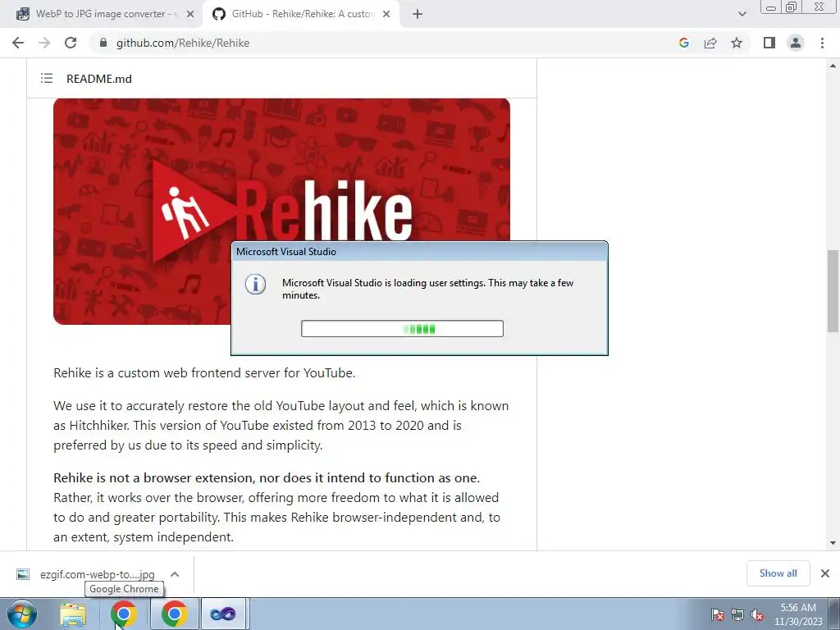The width and height of the screenshot is (840, 630).
Task: Click the second Chrome taskbar icon
Action: (174, 614)
